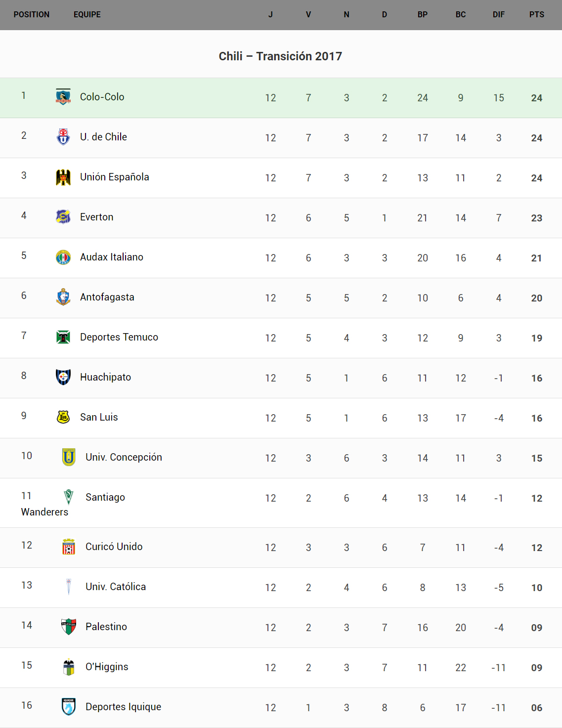Open the Univ. Concepción team link
The height and width of the screenshot is (728, 562).
click(124, 457)
